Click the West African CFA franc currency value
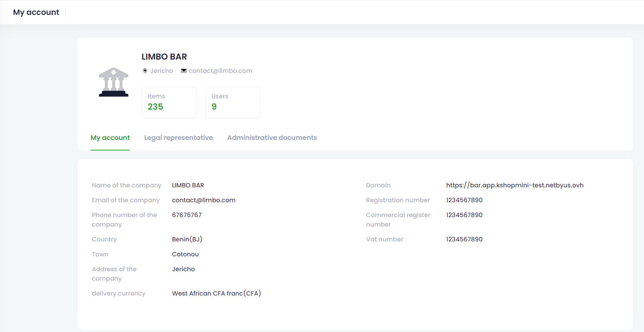Image resolution: width=644 pixels, height=332 pixels. (216, 294)
